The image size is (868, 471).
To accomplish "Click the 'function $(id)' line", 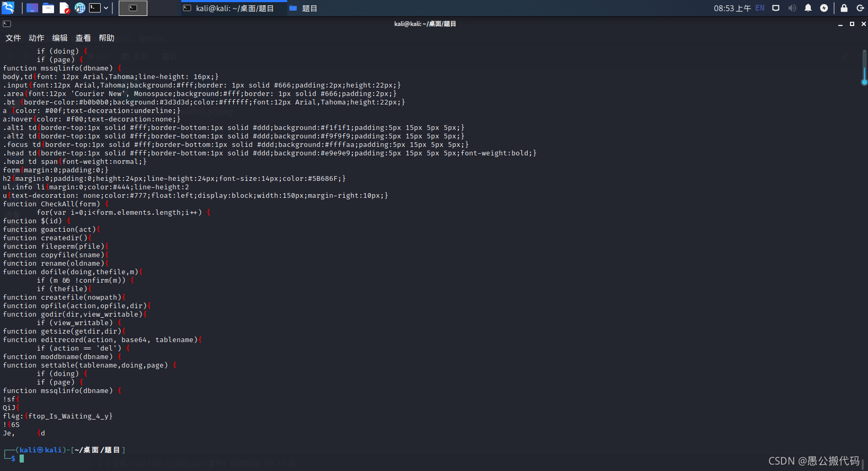I will point(37,221).
